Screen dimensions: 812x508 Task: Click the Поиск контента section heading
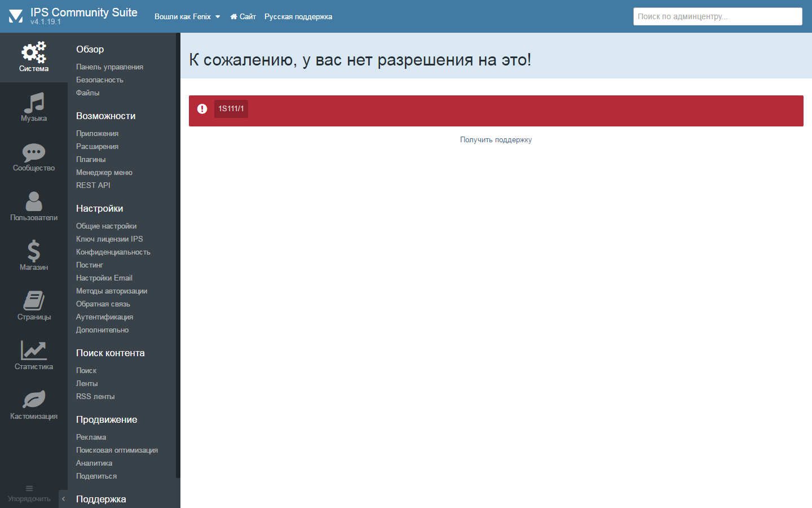pyautogui.click(x=111, y=353)
